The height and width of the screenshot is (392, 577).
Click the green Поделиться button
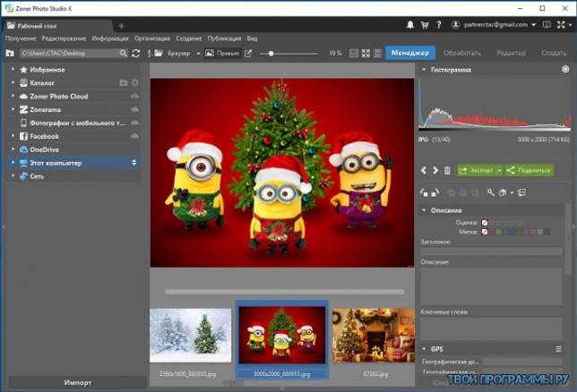tap(529, 171)
